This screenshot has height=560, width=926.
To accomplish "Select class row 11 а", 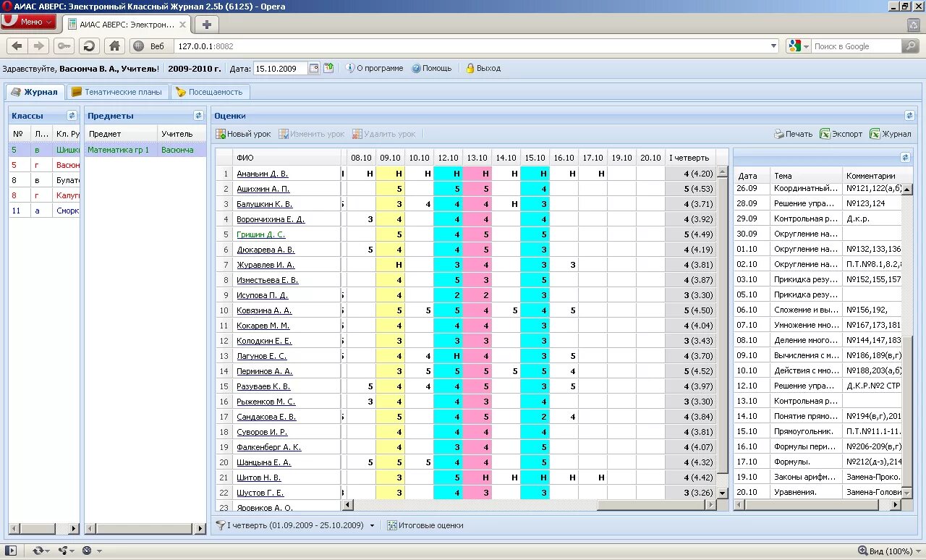I will 44,211.
